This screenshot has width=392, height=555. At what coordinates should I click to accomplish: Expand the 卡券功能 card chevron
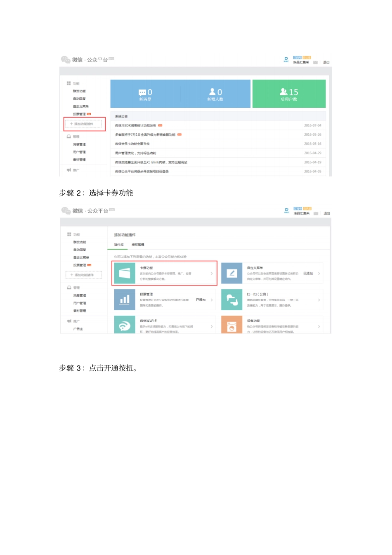pyautogui.click(x=212, y=274)
